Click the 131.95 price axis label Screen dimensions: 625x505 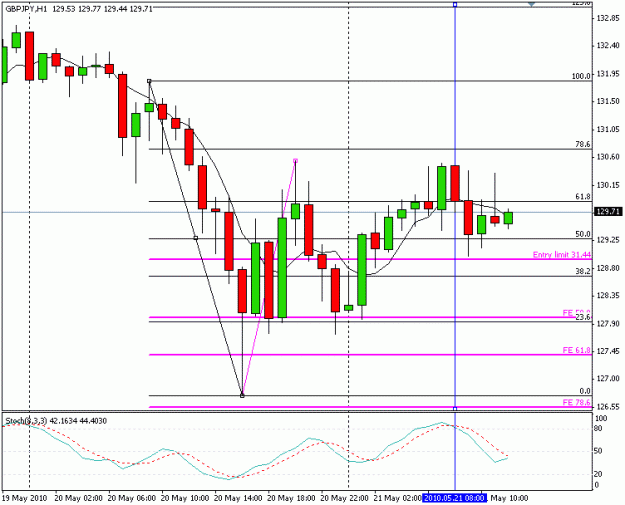pyautogui.click(x=608, y=74)
